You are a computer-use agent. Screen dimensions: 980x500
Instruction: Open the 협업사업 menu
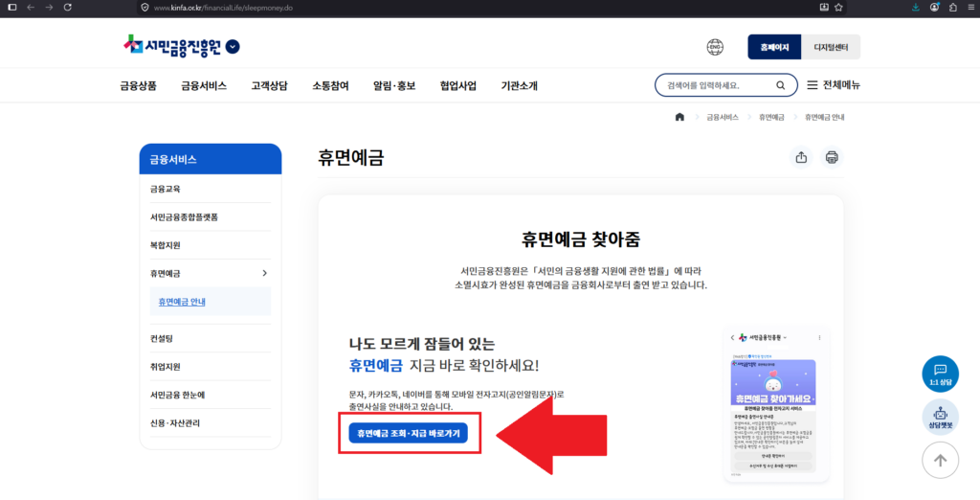coord(458,86)
